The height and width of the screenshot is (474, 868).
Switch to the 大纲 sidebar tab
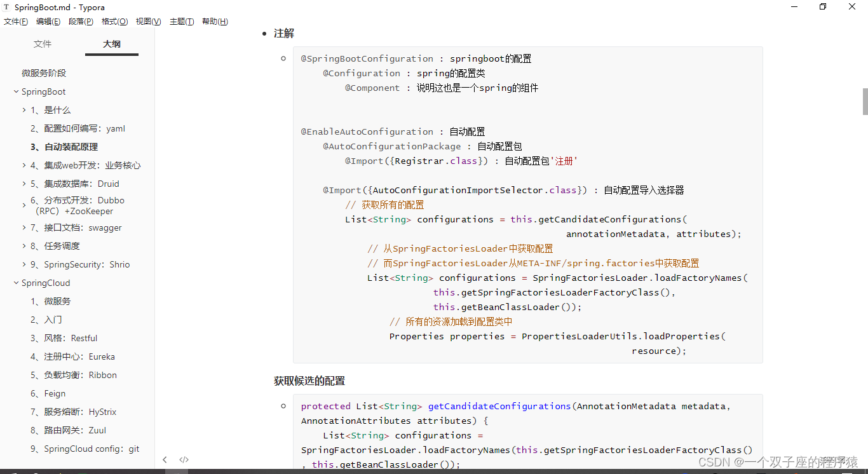click(112, 44)
